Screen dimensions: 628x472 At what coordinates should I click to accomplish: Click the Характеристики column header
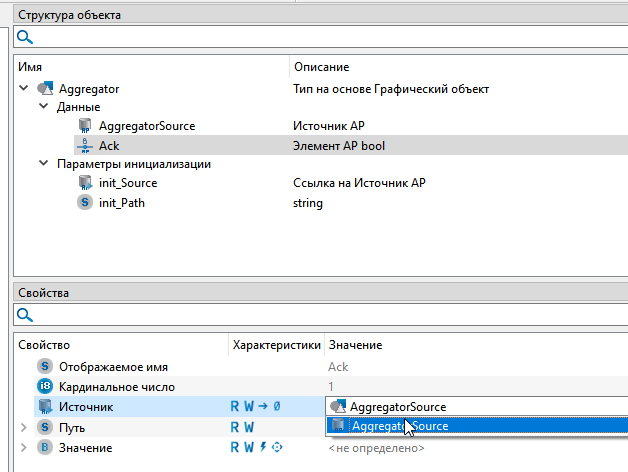point(276,345)
